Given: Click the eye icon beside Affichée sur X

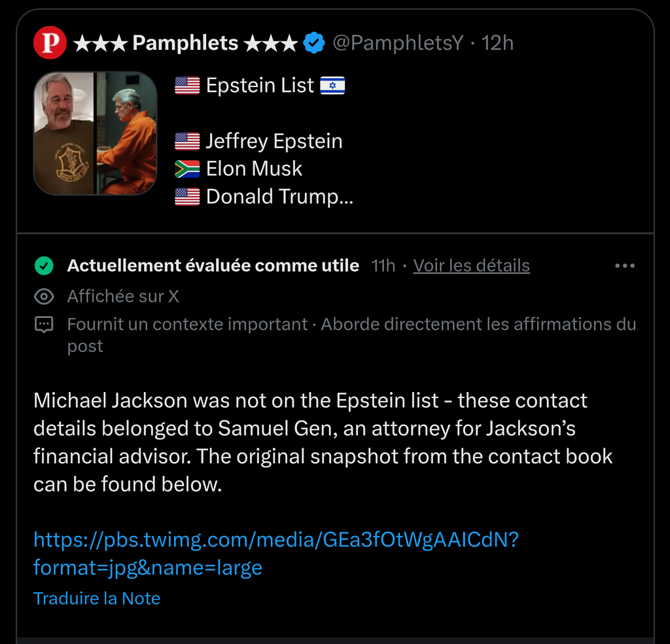Looking at the screenshot, I should (x=44, y=296).
